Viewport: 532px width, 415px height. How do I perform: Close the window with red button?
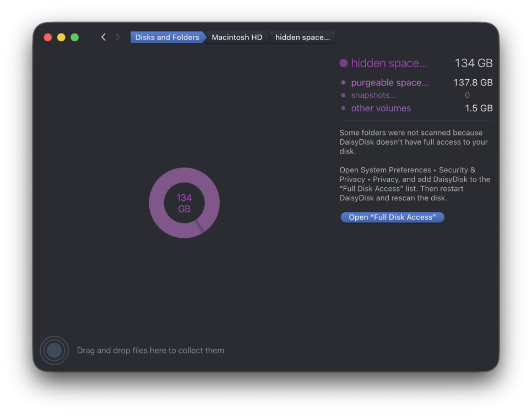(x=48, y=37)
